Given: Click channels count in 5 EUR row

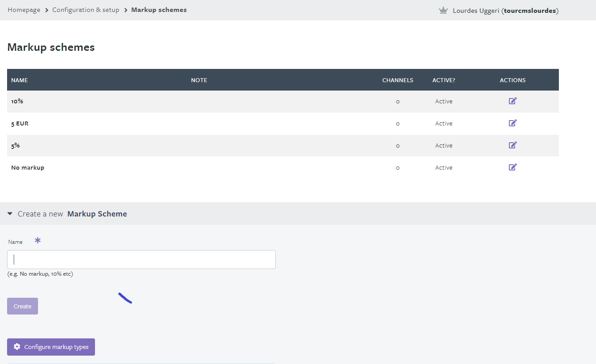Looking at the screenshot, I should click(x=398, y=124).
